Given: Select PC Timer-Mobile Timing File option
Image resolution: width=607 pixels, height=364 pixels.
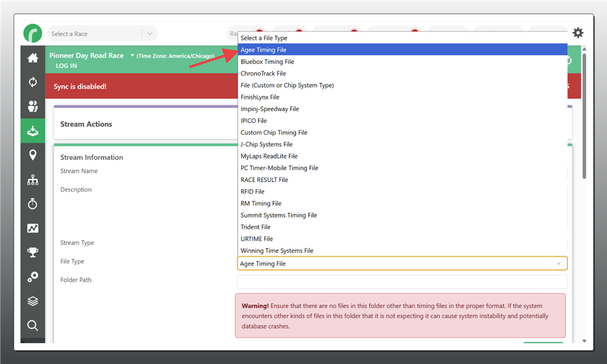Looking at the screenshot, I should click(402, 168).
